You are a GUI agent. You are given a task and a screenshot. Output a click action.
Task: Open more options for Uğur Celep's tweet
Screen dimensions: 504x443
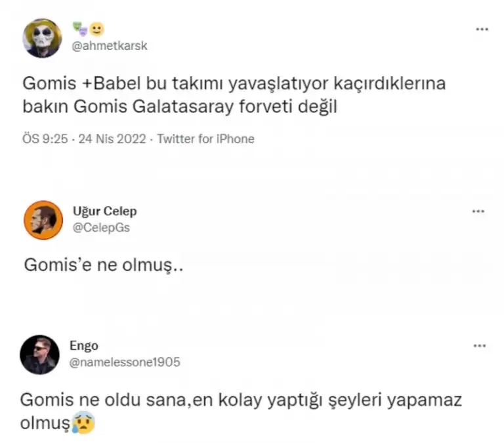tap(478, 211)
